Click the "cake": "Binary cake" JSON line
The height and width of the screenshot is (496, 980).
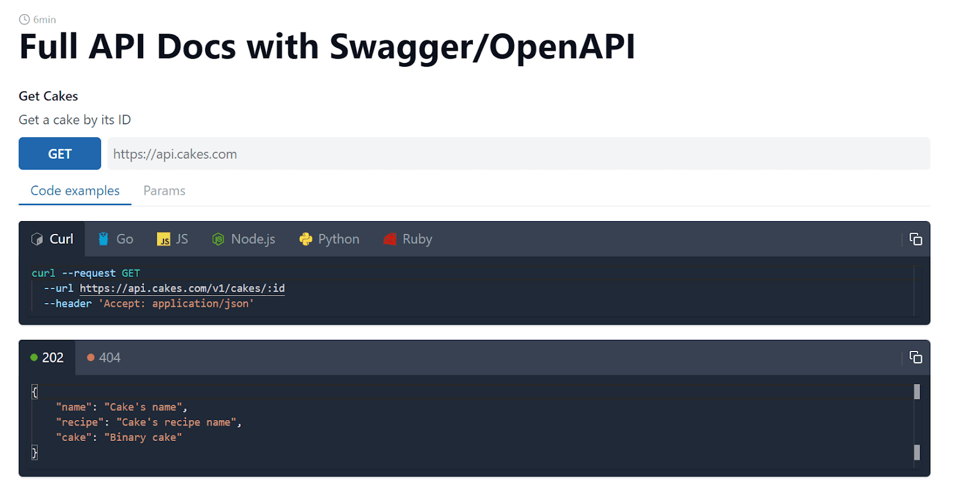coord(119,437)
